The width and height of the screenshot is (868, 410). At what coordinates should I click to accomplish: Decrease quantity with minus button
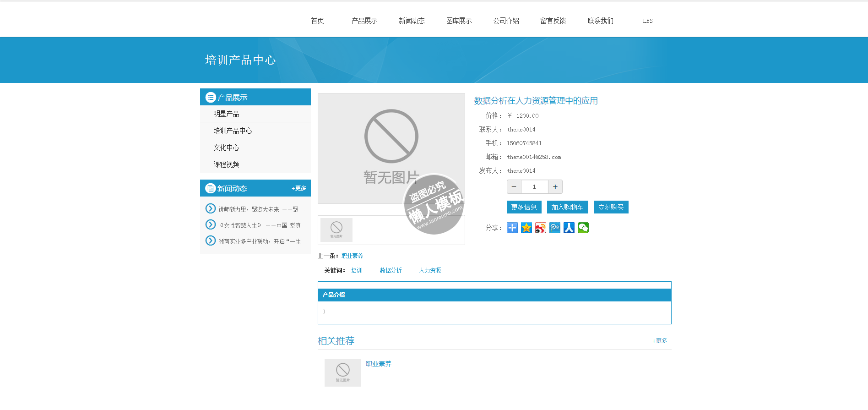pyautogui.click(x=514, y=187)
